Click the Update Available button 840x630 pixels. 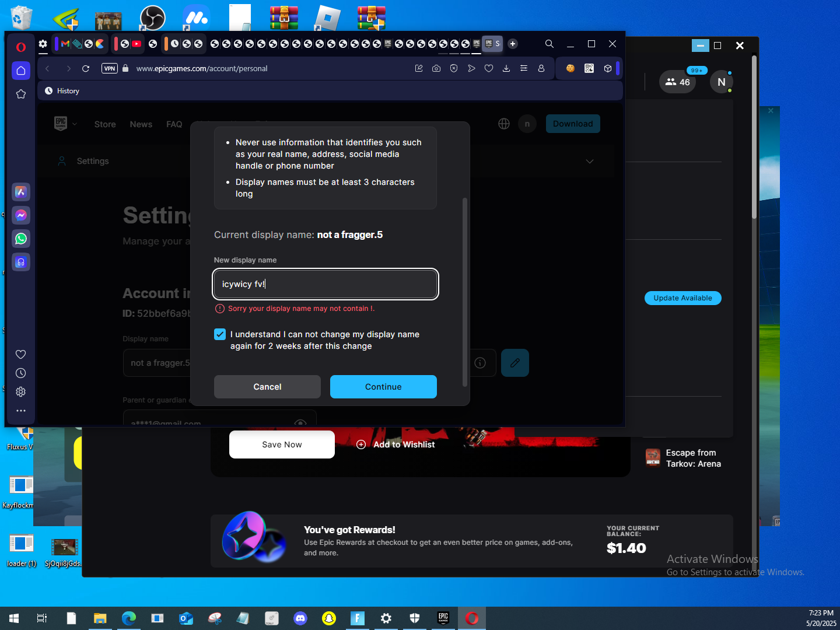click(683, 298)
